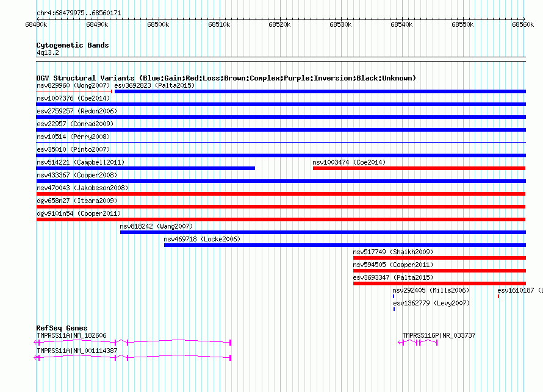Click the nsv829960 (Wong2007) variant label
543x392 pixels.
[x=73, y=85]
